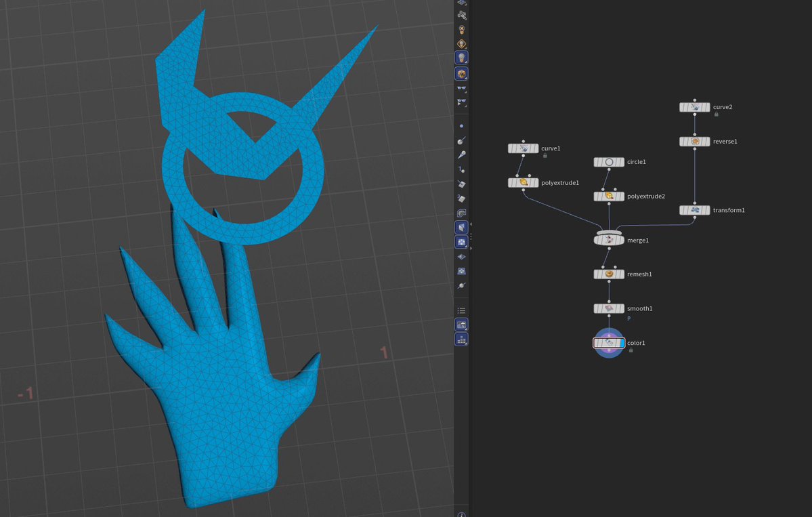
Task: Show point normals with ball-and-line icon
Action: coord(461,140)
